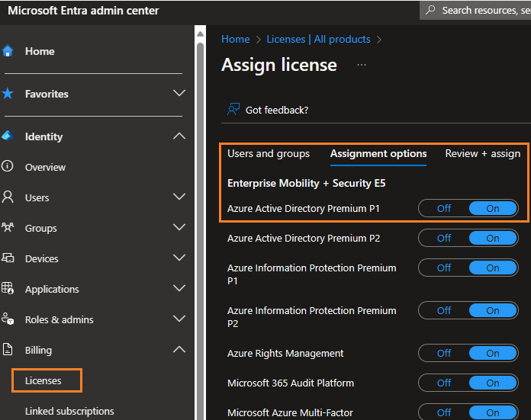Turn off Azure Rights Management
Screen dimensions: 531x420
click(443, 354)
